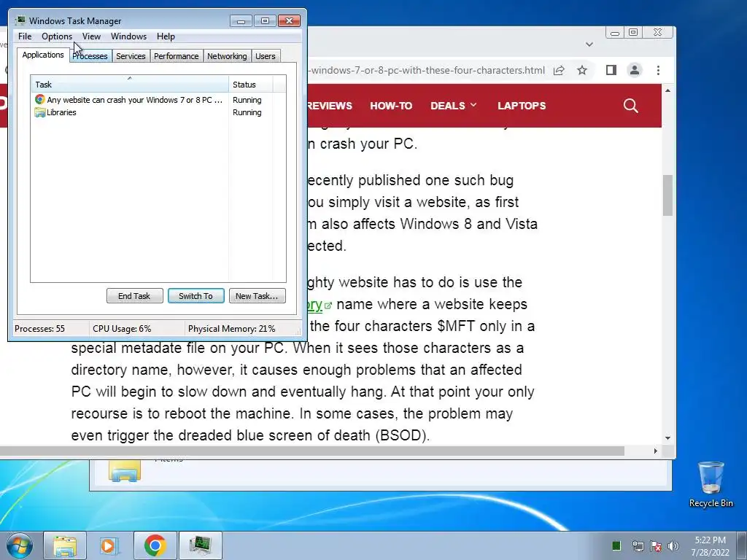Select the Libraries task row text
The width and height of the screenshot is (747, 560).
point(61,112)
